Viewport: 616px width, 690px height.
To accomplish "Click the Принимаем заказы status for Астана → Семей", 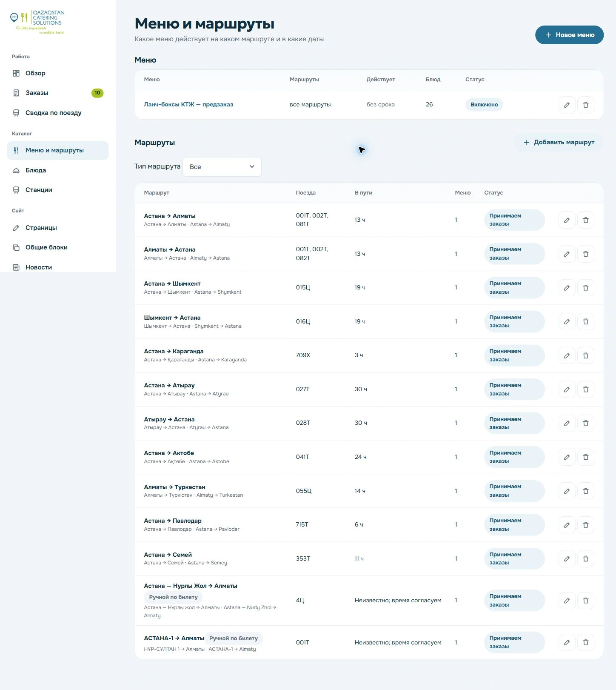I will click(x=514, y=558).
